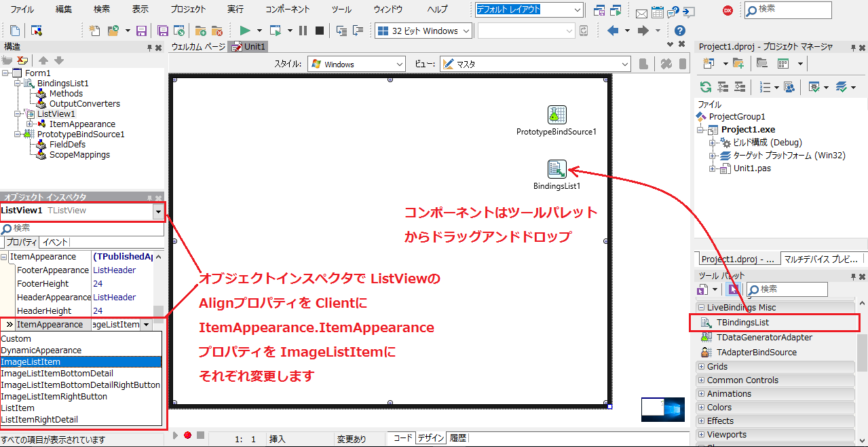The width and height of the screenshot is (868, 447).
Task: Select BindingsList1 component on the form
Action: click(556, 168)
